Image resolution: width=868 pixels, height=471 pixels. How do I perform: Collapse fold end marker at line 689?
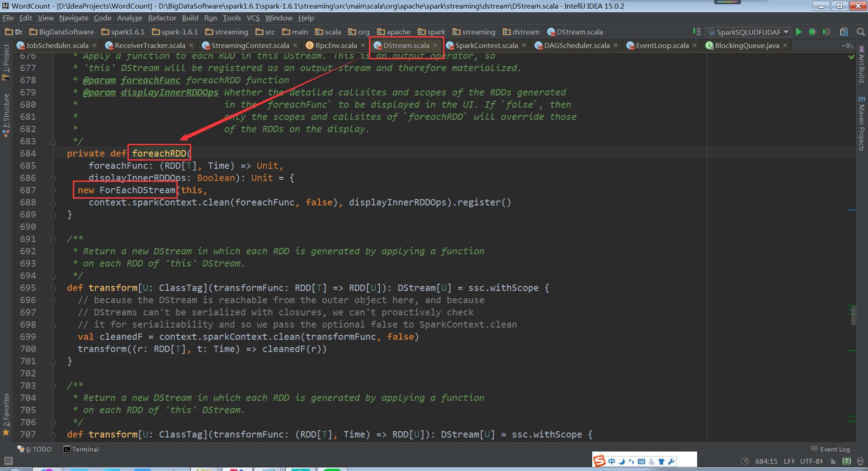pyautogui.click(x=53, y=214)
